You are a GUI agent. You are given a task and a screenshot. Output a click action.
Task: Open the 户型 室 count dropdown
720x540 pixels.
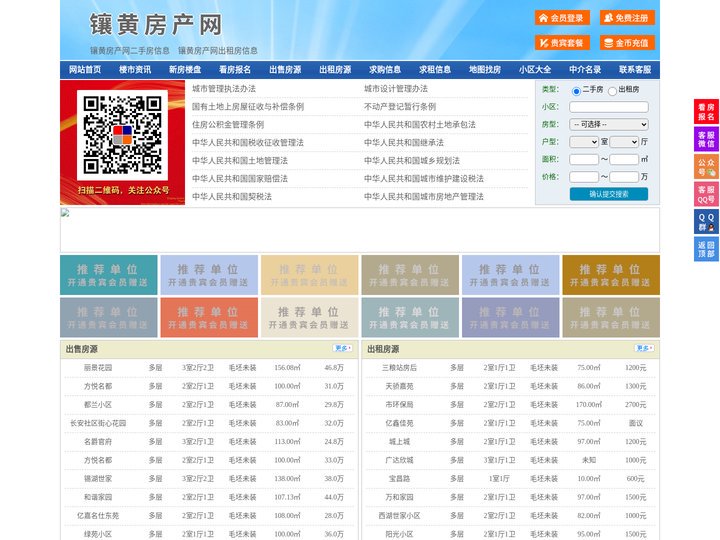(x=584, y=142)
